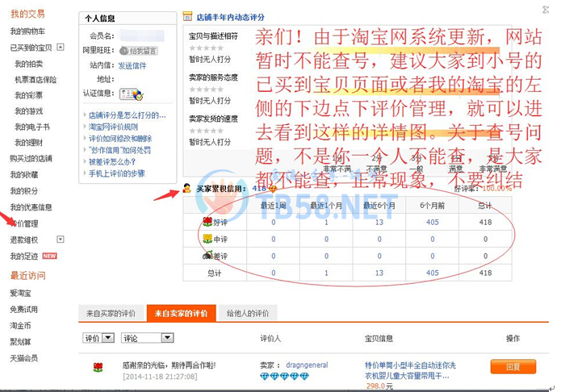
Task: Click the seller's blue diamond rating icons
Action: pyautogui.click(x=283, y=376)
